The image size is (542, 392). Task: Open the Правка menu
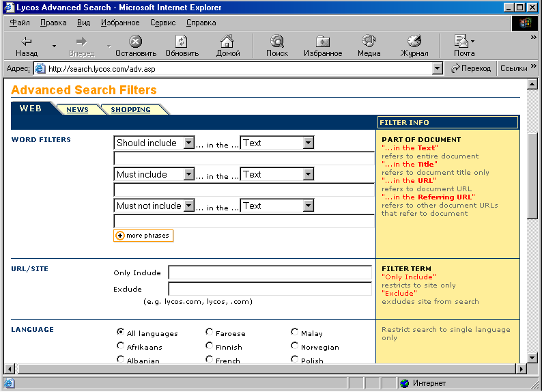tap(53, 23)
